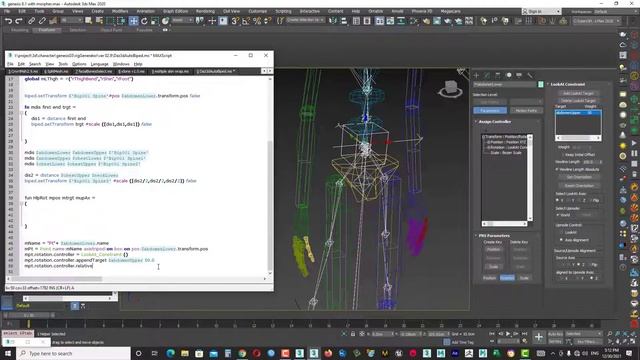
Task: Click the Unlink Selection icon
Action: coord(42,20)
